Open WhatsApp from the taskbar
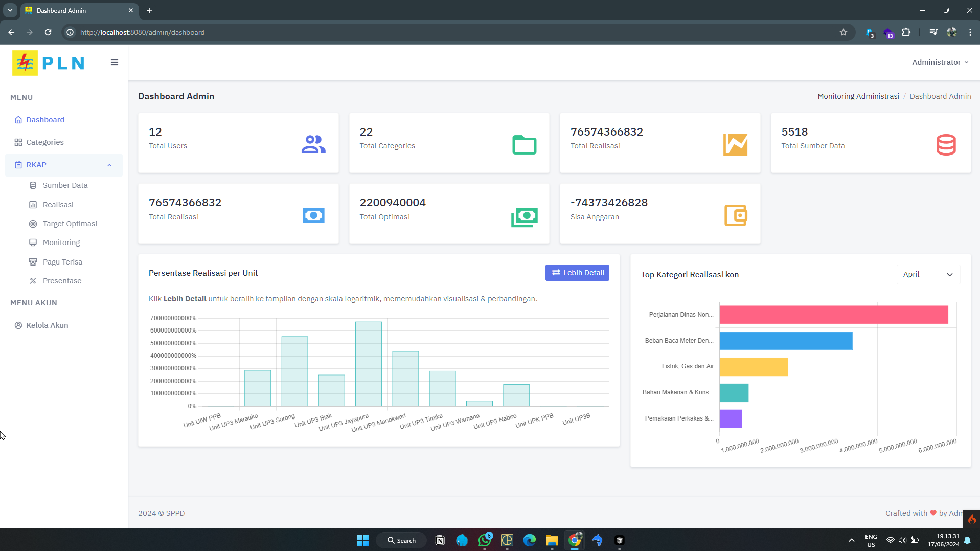Viewport: 980px width, 551px height. coord(485,540)
